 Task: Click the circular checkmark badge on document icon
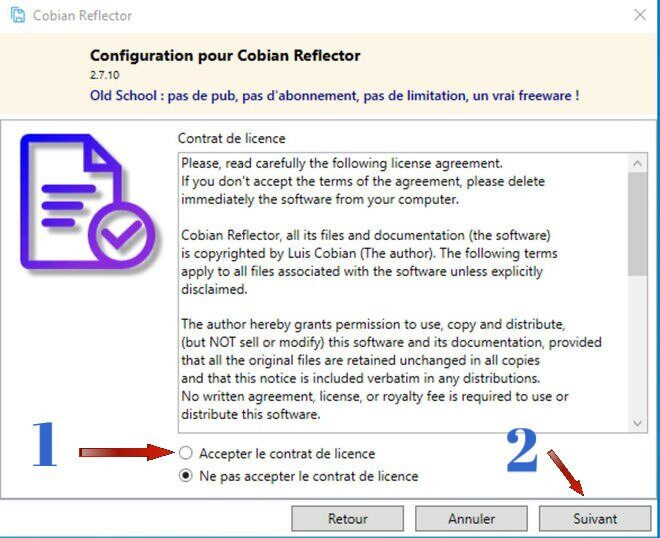pos(122,235)
